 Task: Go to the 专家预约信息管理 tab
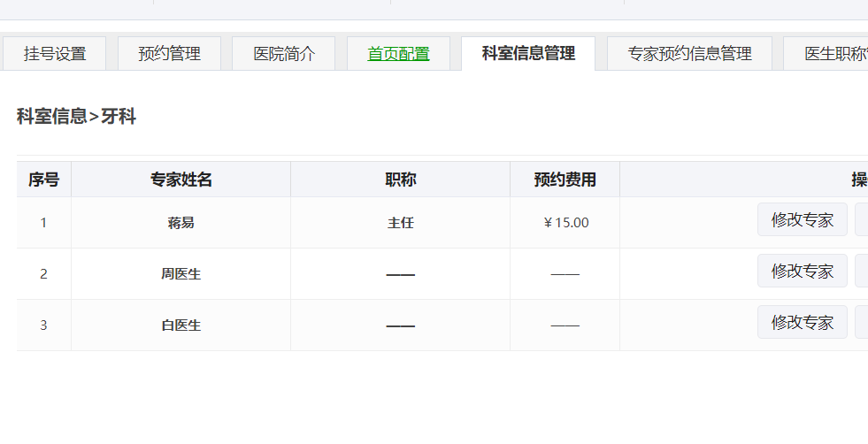point(690,54)
